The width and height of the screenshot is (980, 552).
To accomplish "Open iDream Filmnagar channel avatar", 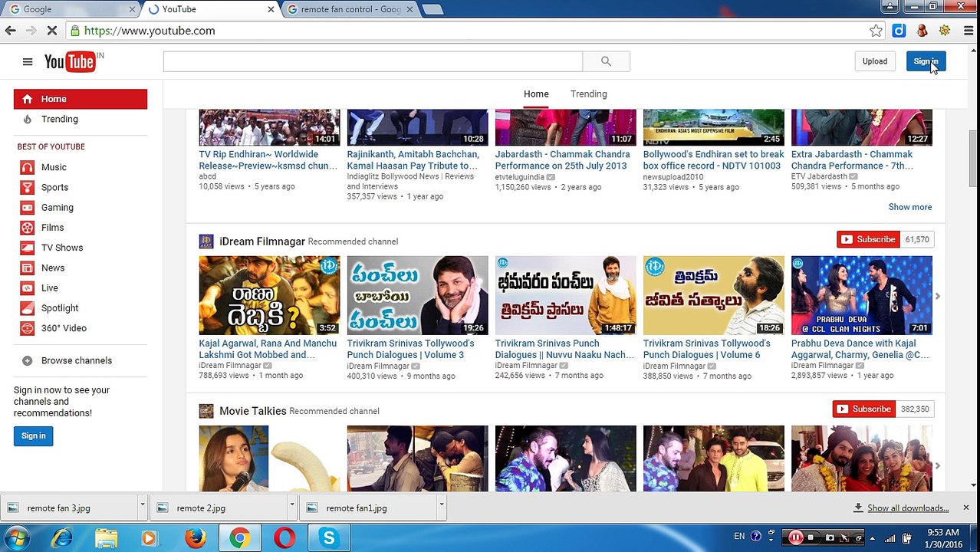I will coord(206,242).
